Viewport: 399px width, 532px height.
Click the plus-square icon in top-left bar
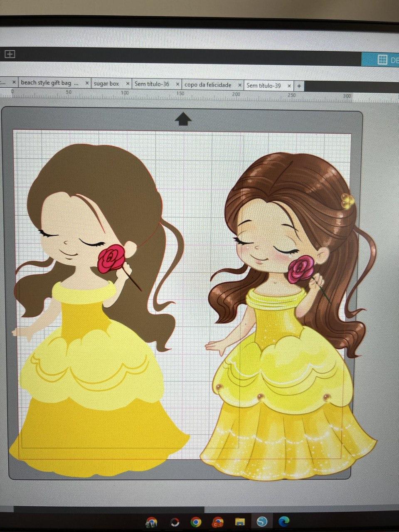[10, 54]
